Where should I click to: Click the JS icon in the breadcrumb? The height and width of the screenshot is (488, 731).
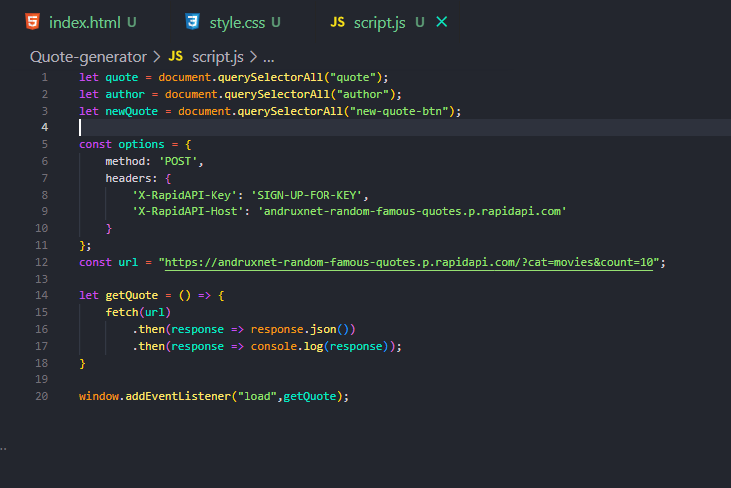pyautogui.click(x=175, y=56)
